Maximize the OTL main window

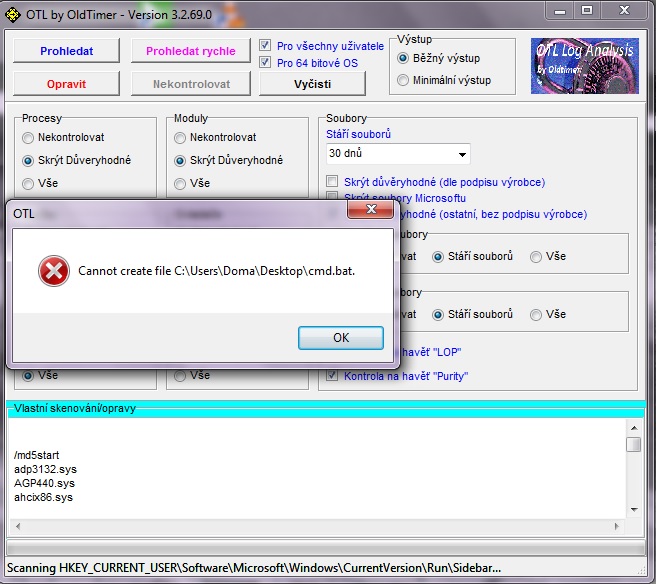coord(587,11)
